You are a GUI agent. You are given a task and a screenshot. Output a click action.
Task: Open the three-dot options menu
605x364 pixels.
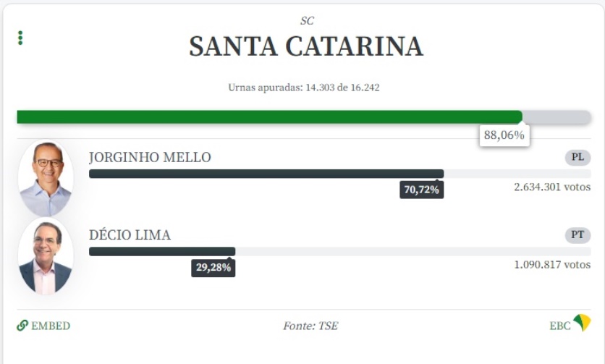20,38
